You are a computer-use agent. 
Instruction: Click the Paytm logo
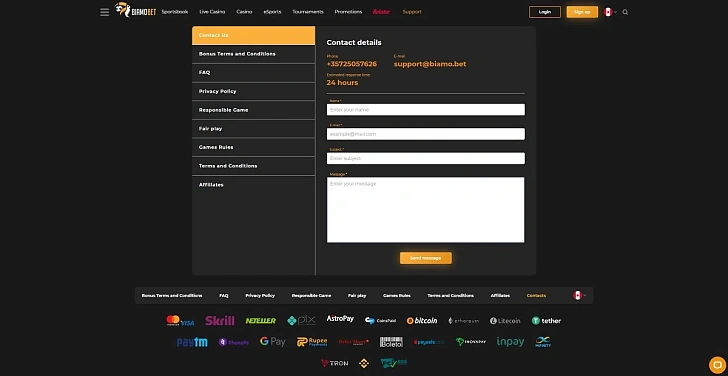pyautogui.click(x=192, y=342)
